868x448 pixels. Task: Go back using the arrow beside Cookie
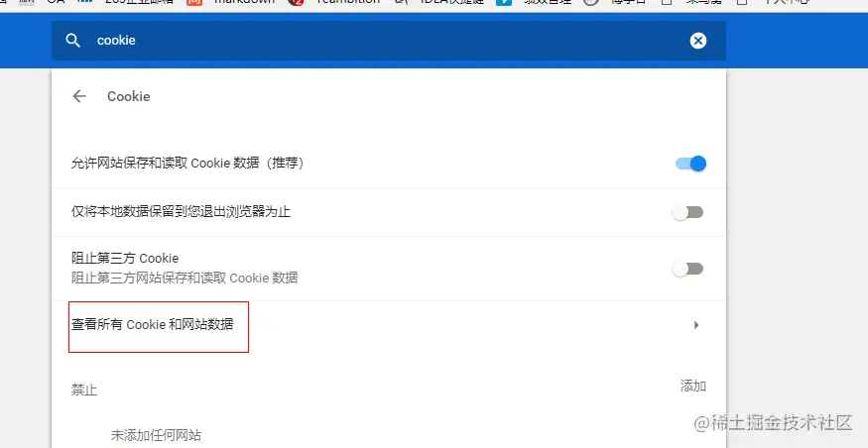[79, 96]
